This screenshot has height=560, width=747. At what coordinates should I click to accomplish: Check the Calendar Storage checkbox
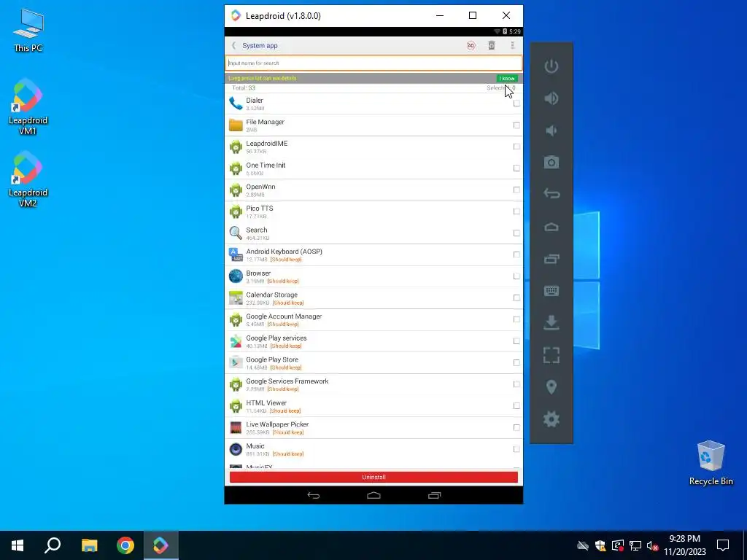[516, 297]
